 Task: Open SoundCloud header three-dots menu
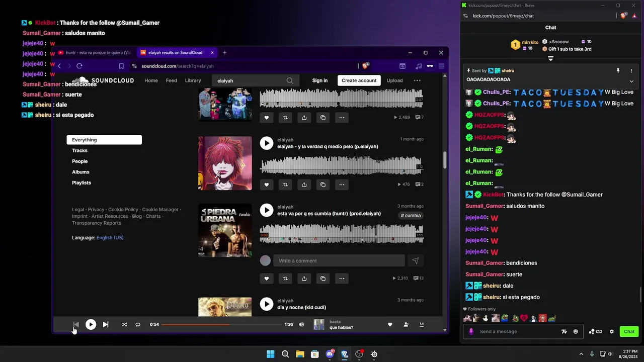click(417, 80)
